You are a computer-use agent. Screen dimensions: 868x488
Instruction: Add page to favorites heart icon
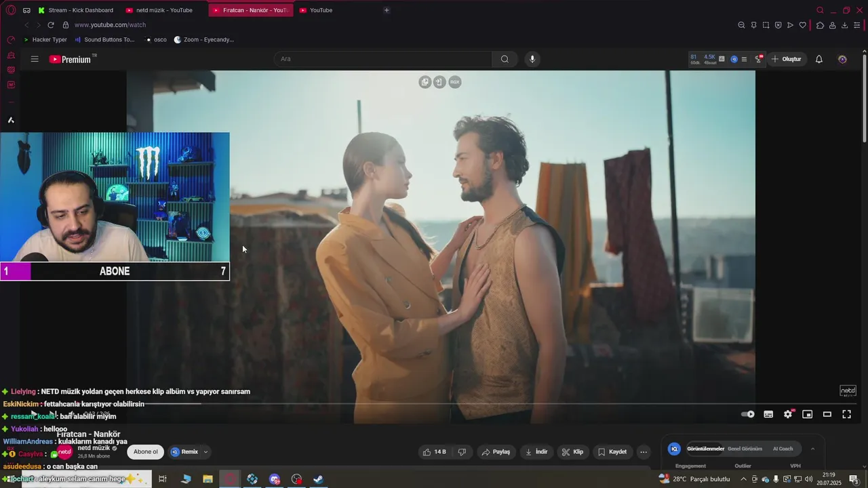802,25
